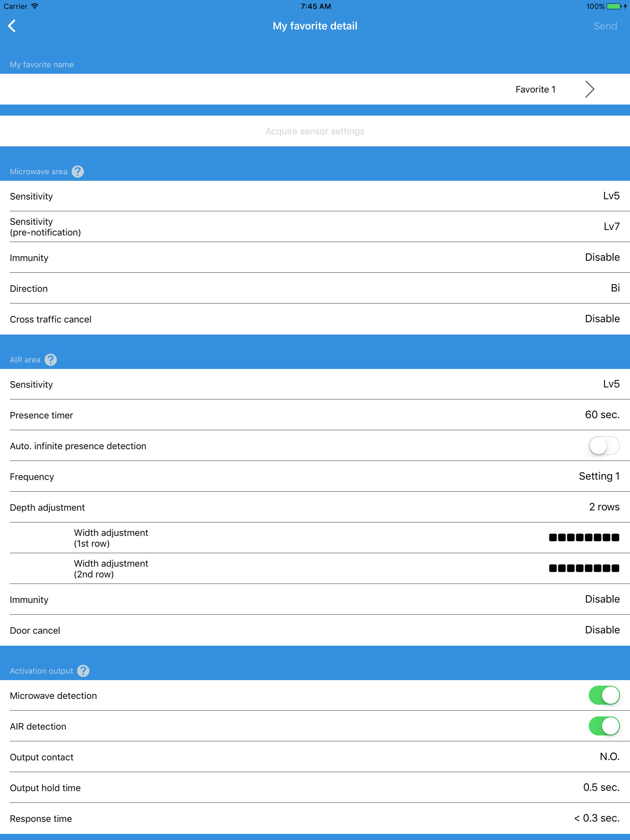Image resolution: width=630 pixels, height=840 pixels.
Task: Tap the 7:45 AM clock
Action: (316, 6)
